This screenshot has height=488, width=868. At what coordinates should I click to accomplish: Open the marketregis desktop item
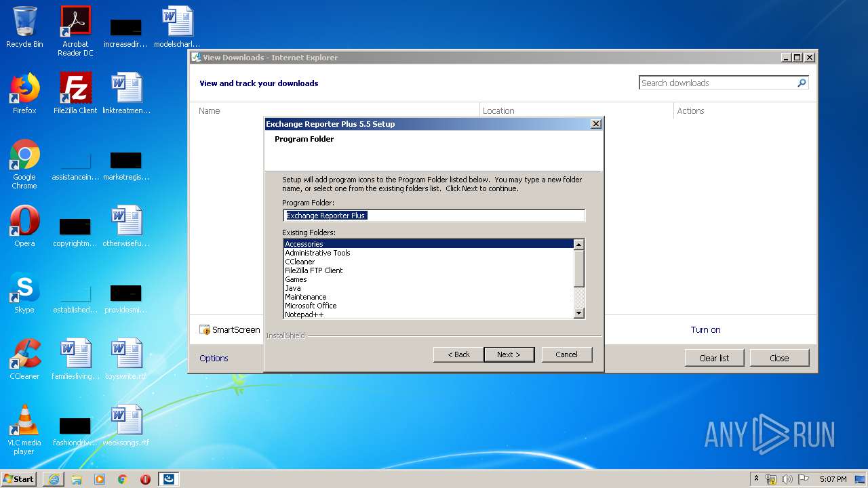(126, 164)
